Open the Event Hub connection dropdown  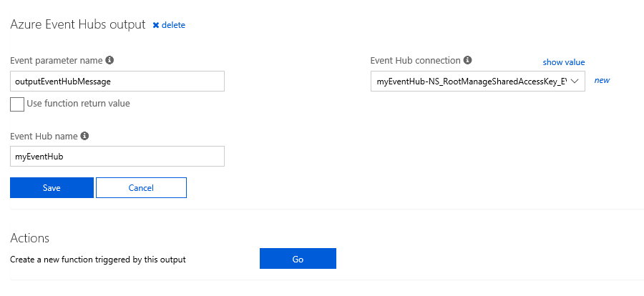click(472, 81)
